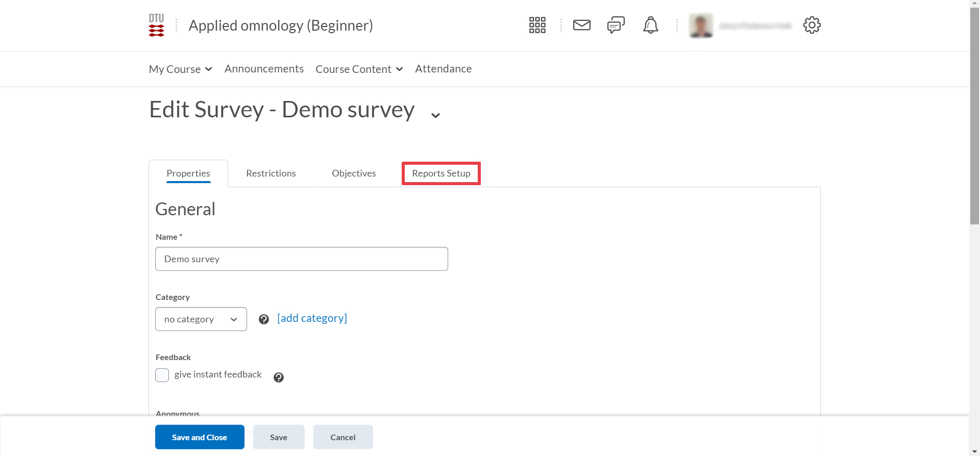
Task: Click help icon beside instant feedback
Action: [x=279, y=377]
